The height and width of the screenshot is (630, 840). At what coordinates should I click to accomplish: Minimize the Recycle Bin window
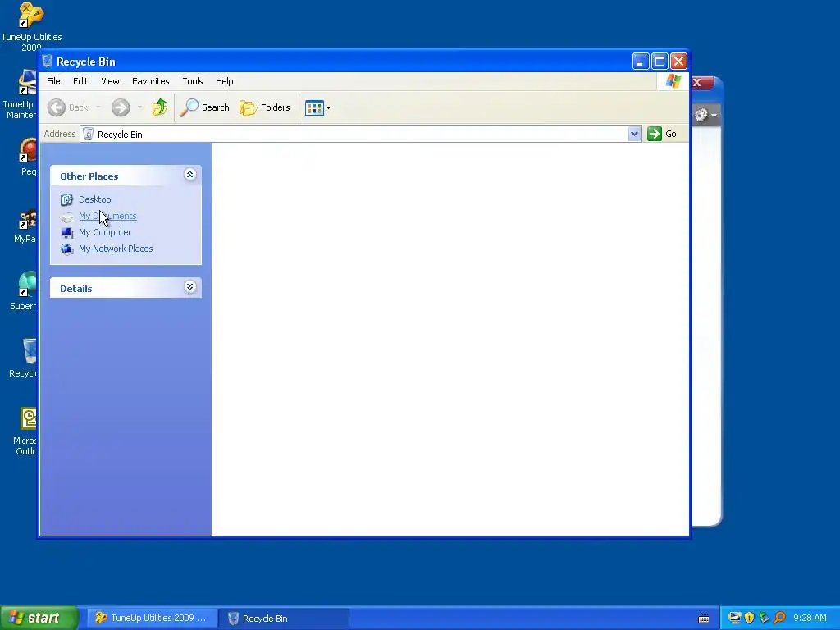(x=640, y=62)
